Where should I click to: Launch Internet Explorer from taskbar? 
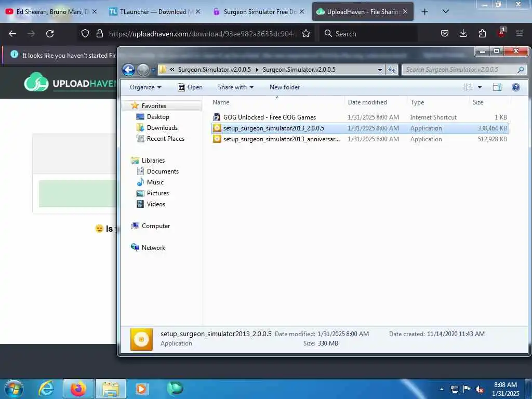(46, 389)
